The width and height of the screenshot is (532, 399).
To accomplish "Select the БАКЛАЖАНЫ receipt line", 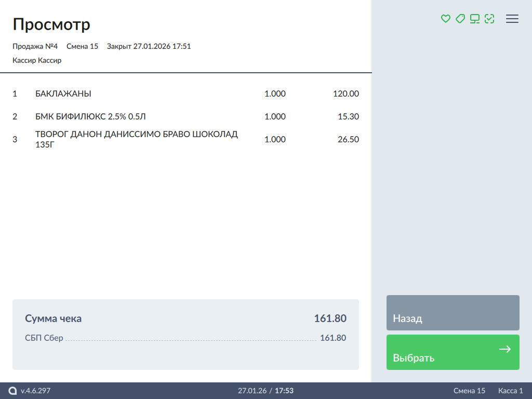I will coord(63,94).
